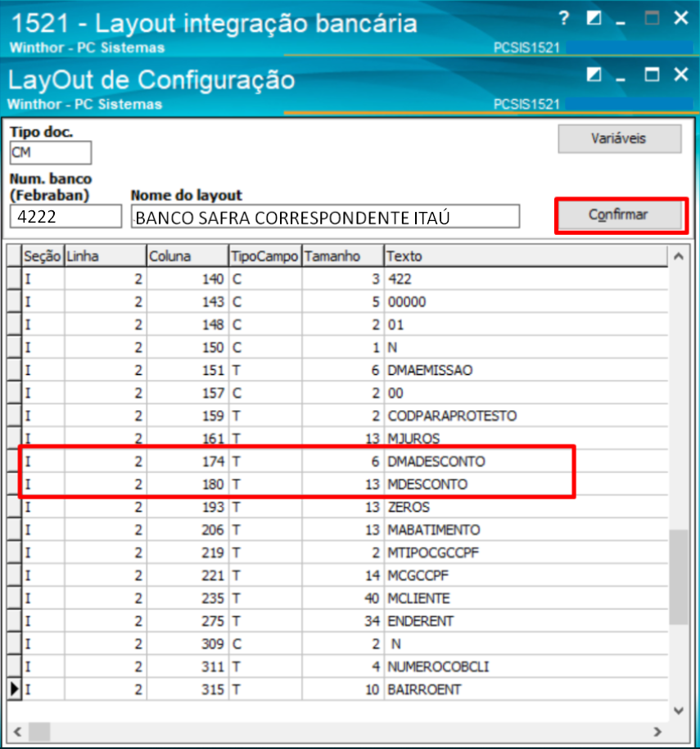700x749 pixels.
Task: Select the DMAEMISSAO cell
Action: point(526,370)
